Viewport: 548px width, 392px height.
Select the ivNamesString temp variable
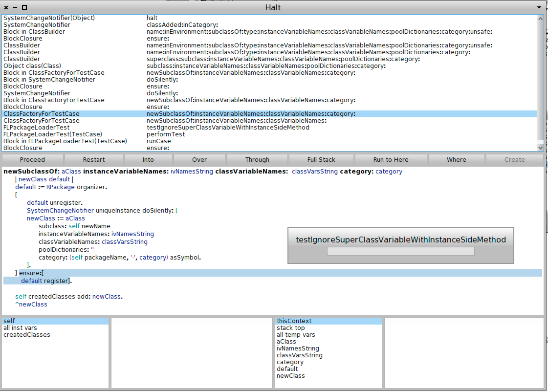pos(329,348)
